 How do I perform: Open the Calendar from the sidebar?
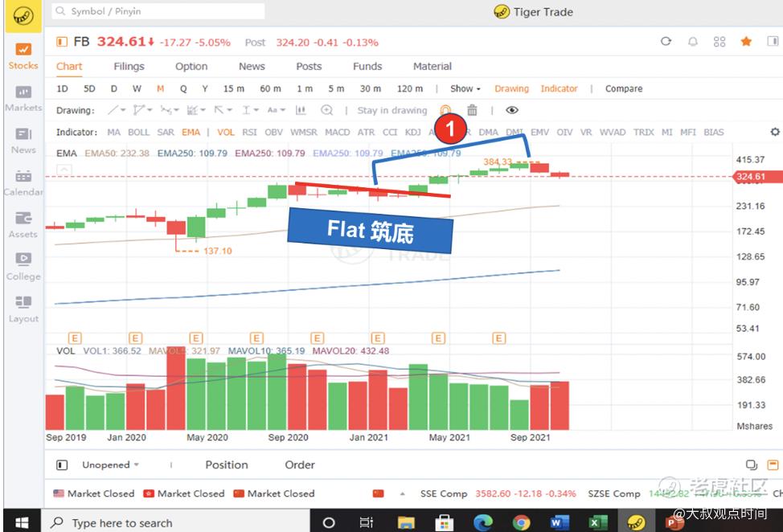(x=23, y=183)
